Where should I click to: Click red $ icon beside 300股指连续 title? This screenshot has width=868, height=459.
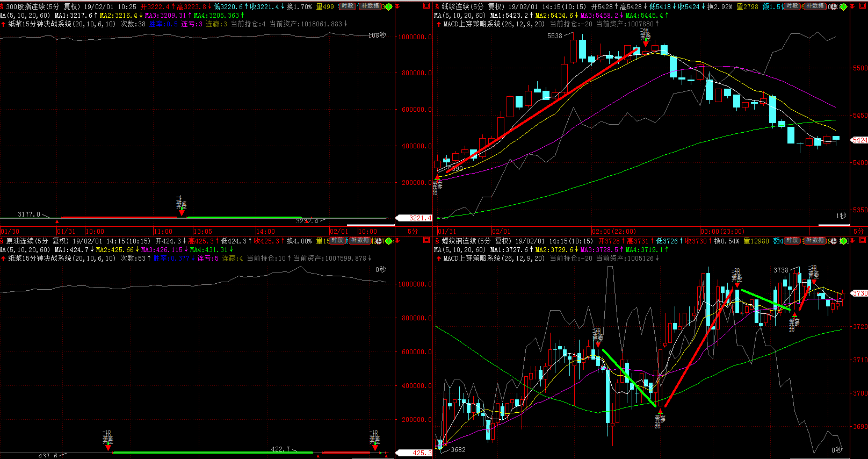2,6
